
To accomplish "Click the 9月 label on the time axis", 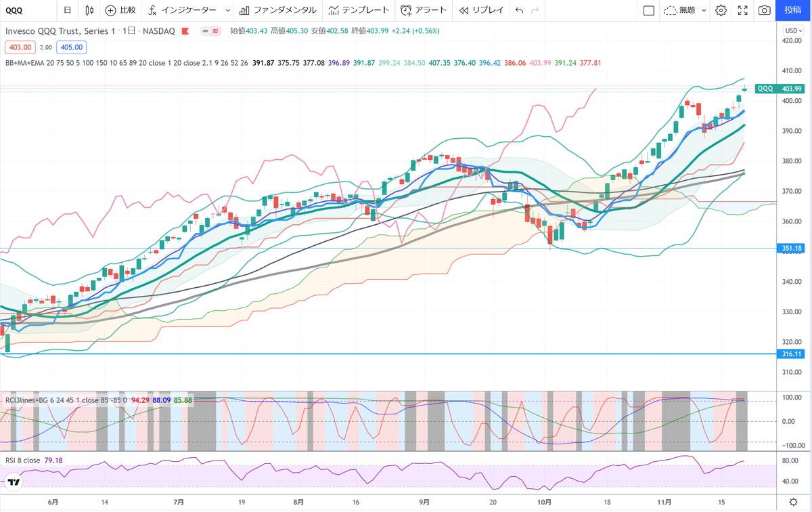I will (x=423, y=503).
